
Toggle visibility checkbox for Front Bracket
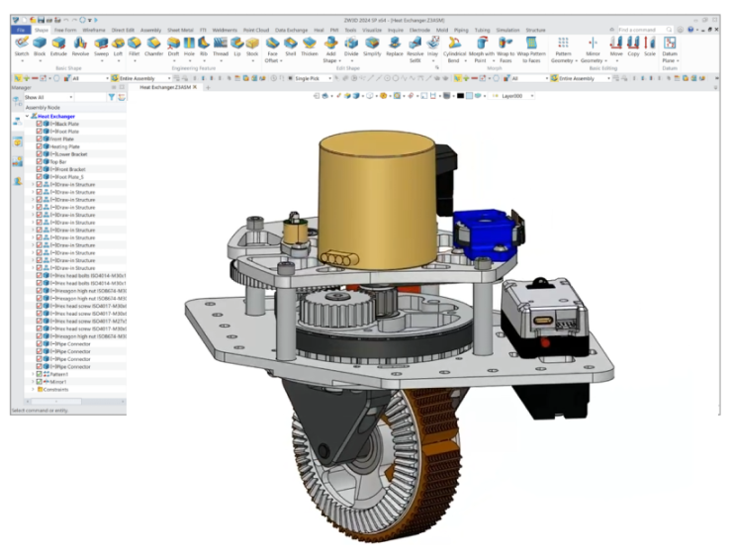coord(40,169)
